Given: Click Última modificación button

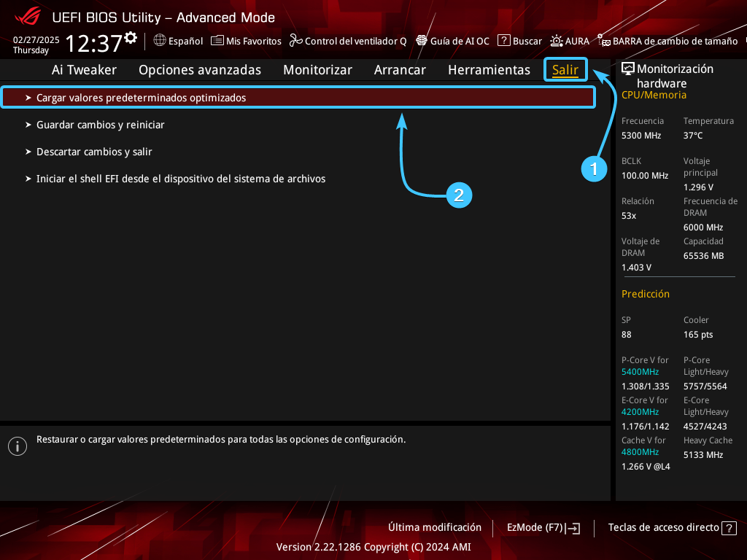Looking at the screenshot, I should (x=435, y=527).
